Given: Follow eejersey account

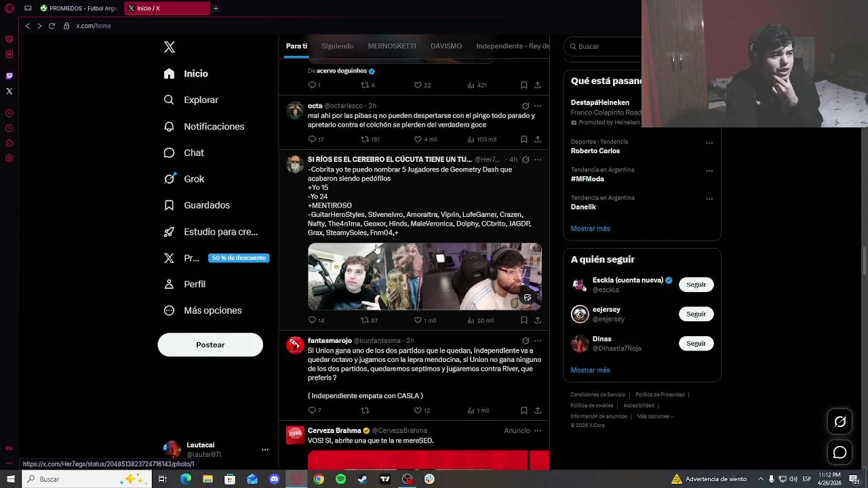Looking at the screenshot, I should click(696, 314).
